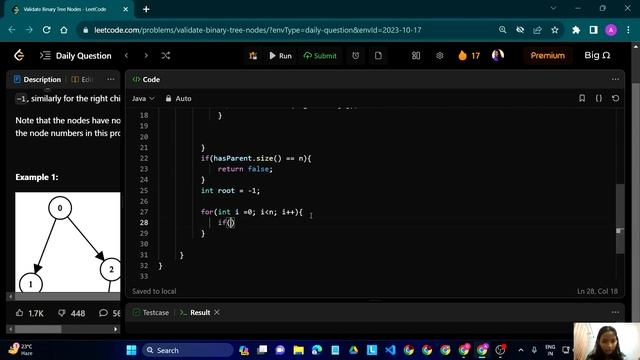Viewport: 640px width, 360px height.
Task: Open Visual Studio Code from the taskbar
Action: coord(390,350)
